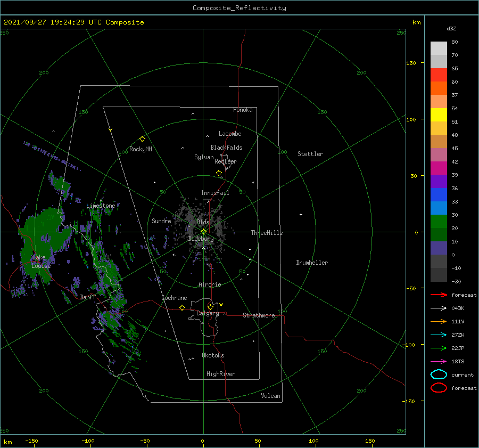Pick the magenta swatch below 42 dBZ
479x448 pixels.
[x=439, y=168]
